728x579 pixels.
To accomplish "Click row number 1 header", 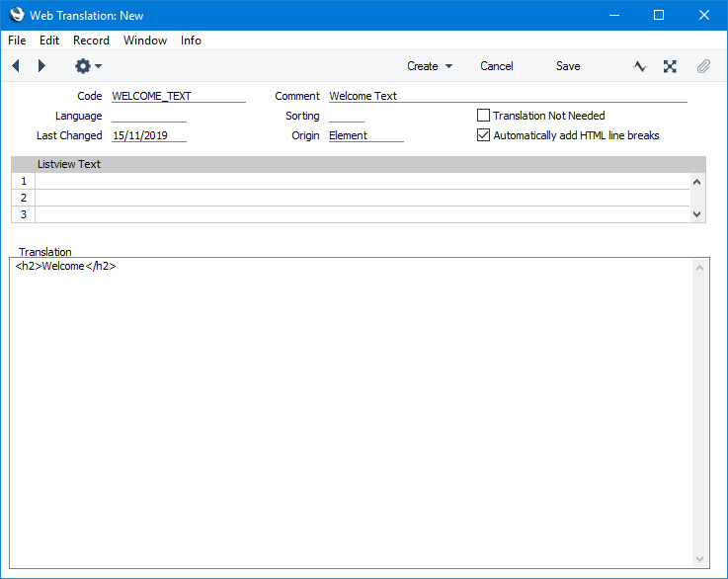I will pos(24,181).
